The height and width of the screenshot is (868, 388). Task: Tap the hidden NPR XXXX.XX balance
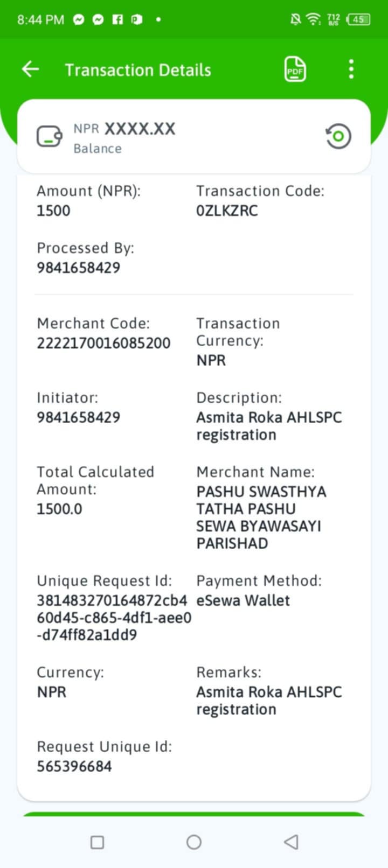124,129
